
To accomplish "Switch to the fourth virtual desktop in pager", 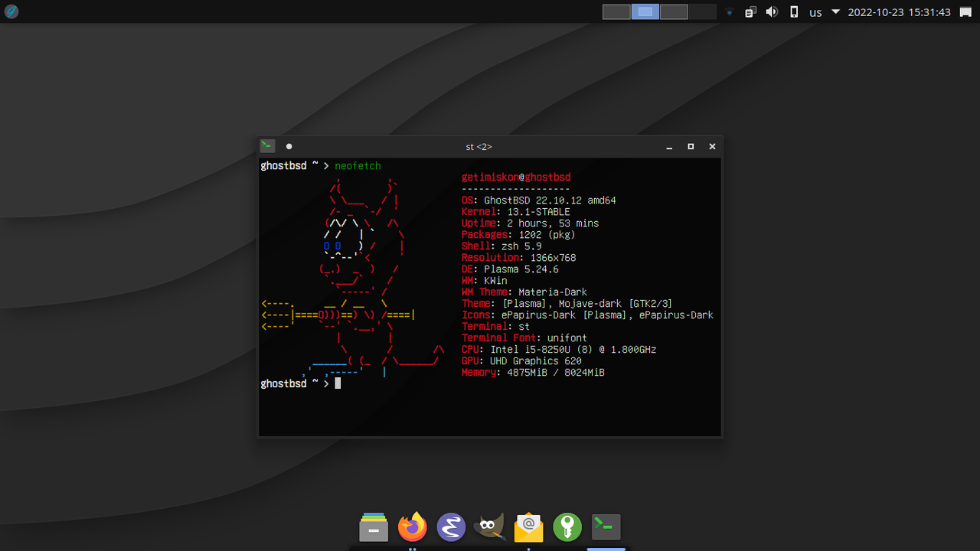I will [x=702, y=11].
